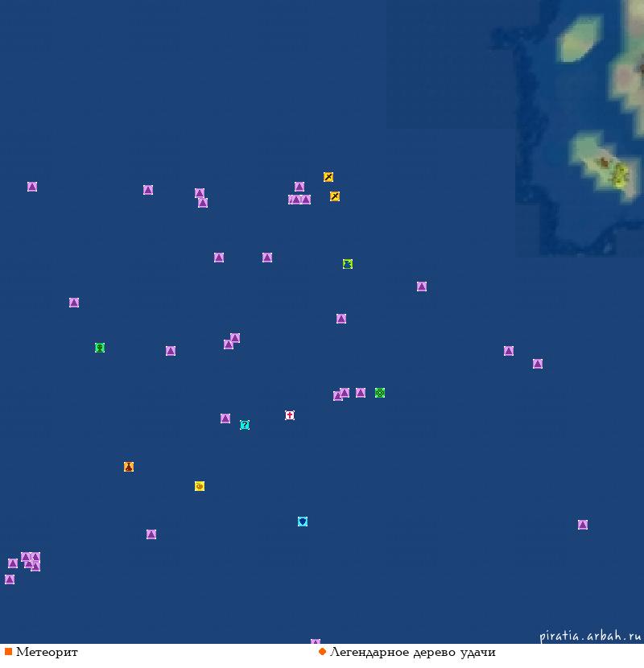644x668 pixels.
Task: Select the lime-green marker with blue figure
Action: 348,264
